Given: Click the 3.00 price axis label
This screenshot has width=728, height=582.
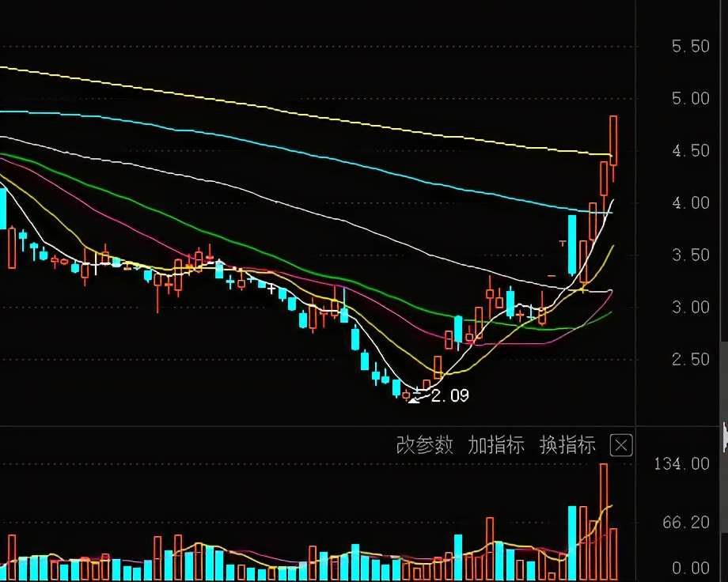Looking at the screenshot, I should point(690,308).
